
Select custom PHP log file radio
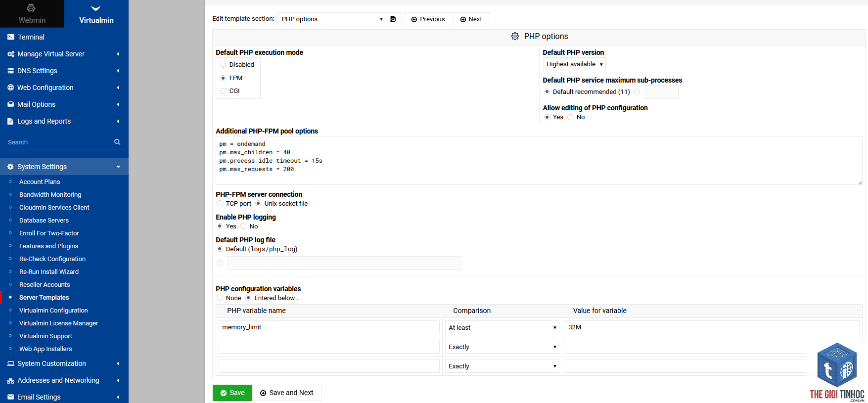click(x=220, y=263)
